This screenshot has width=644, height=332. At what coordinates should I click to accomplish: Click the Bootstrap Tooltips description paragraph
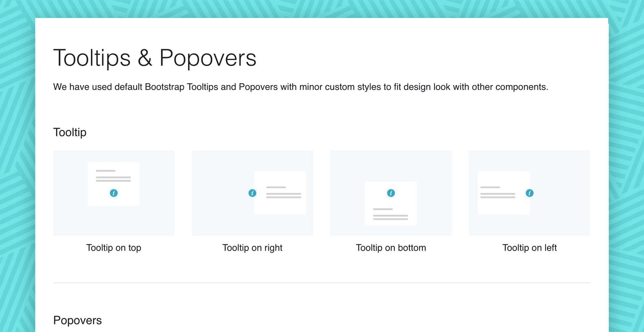pos(300,87)
